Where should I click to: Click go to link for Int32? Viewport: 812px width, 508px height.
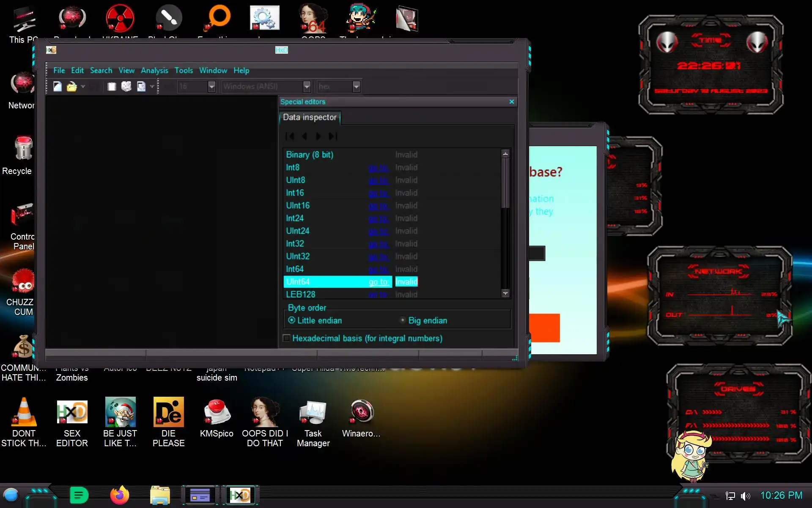[x=378, y=244]
